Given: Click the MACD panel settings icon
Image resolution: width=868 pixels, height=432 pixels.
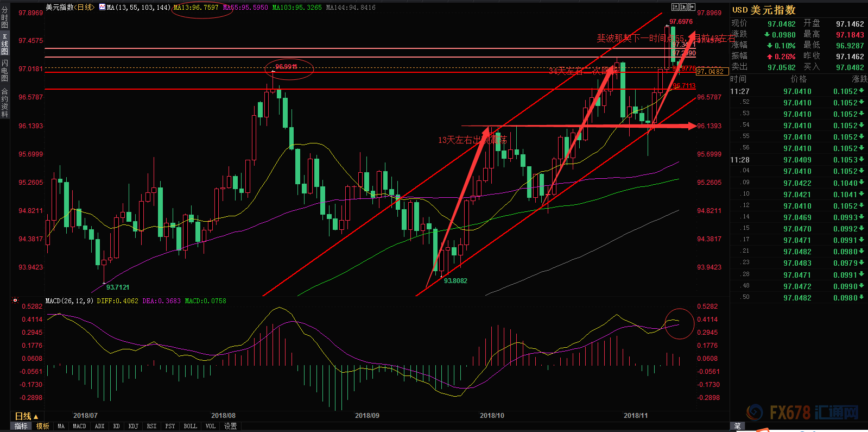Looking at the screenshot, I should [x=15, y=300].
